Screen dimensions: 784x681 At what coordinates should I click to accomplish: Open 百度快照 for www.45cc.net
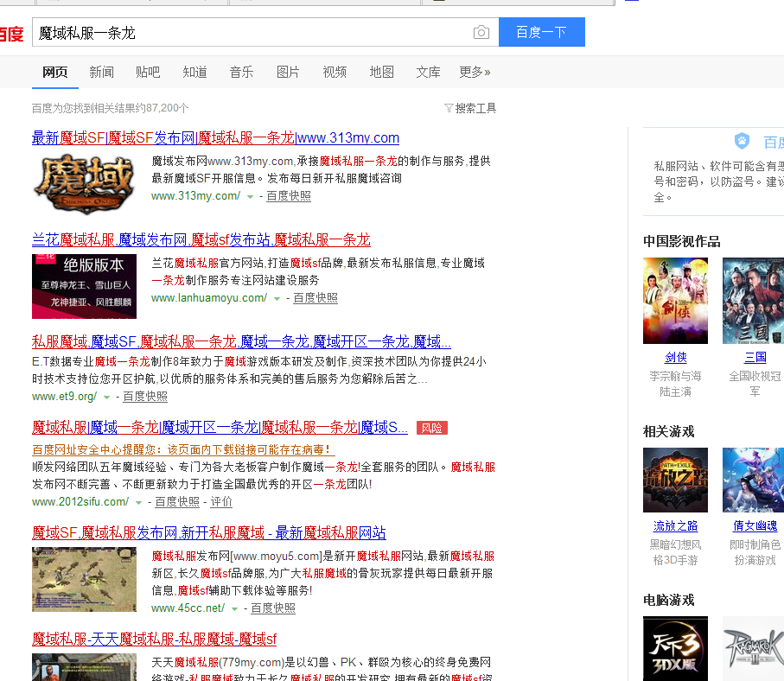[273, 608]
